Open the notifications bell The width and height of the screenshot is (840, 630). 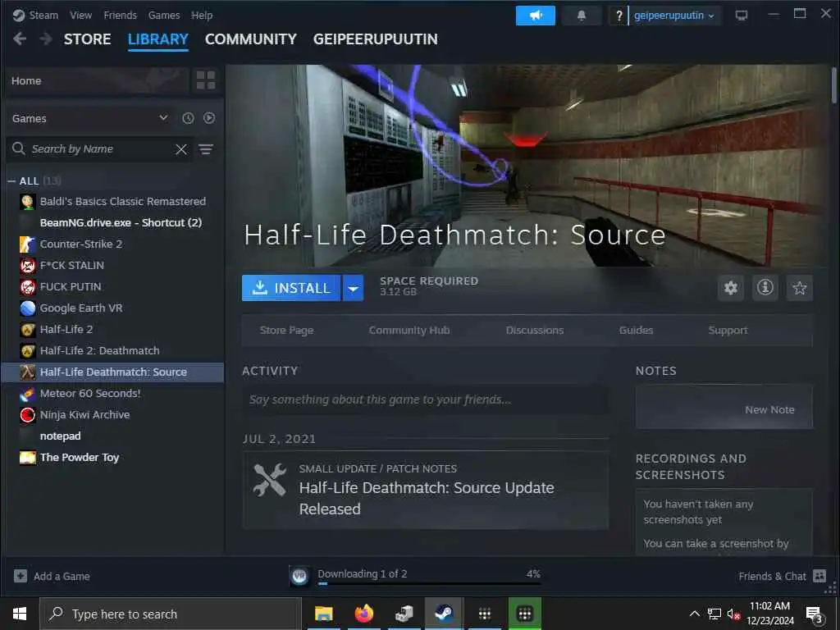point(582,16)
